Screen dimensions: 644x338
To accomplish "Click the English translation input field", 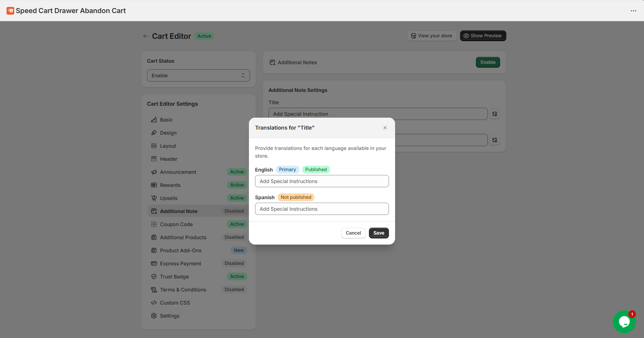I will [x=322, y=181].
